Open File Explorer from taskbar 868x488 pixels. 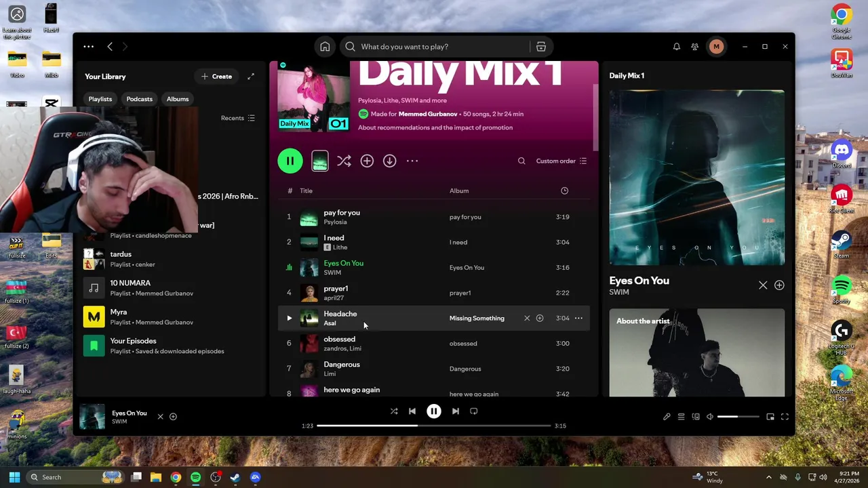[155, 477]
